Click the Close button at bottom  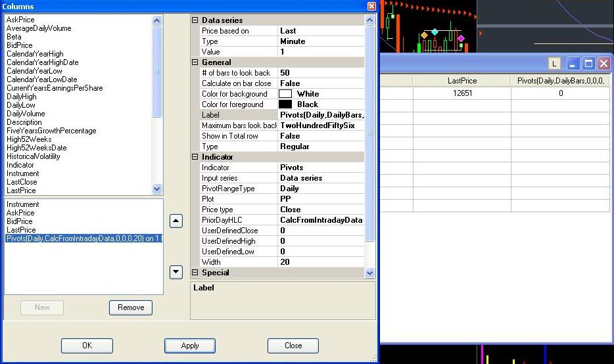[293, 346]
